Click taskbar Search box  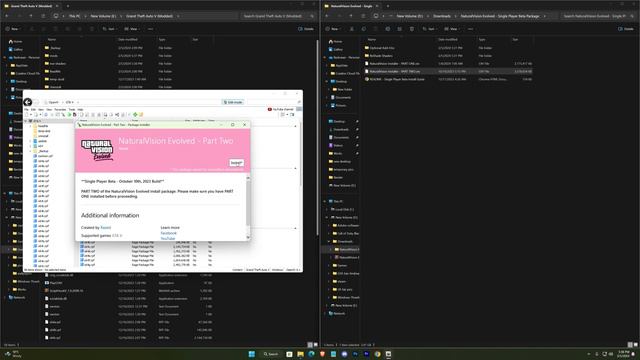271,354
